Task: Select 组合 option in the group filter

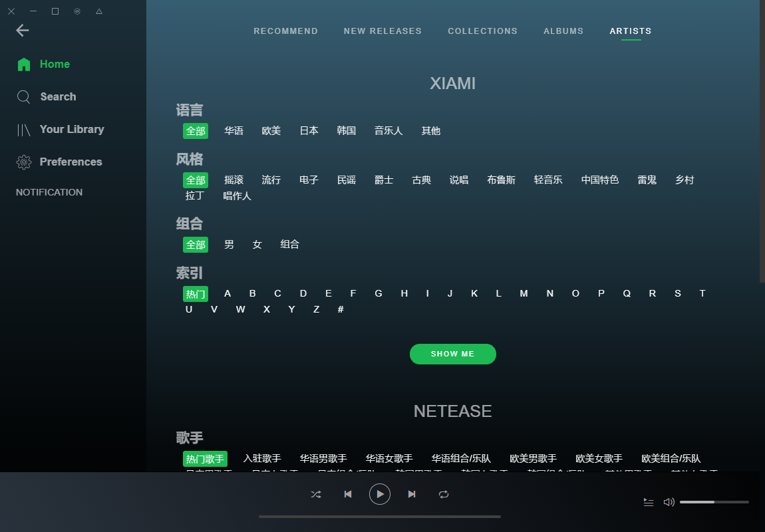Action: click(x=290, y=244)
